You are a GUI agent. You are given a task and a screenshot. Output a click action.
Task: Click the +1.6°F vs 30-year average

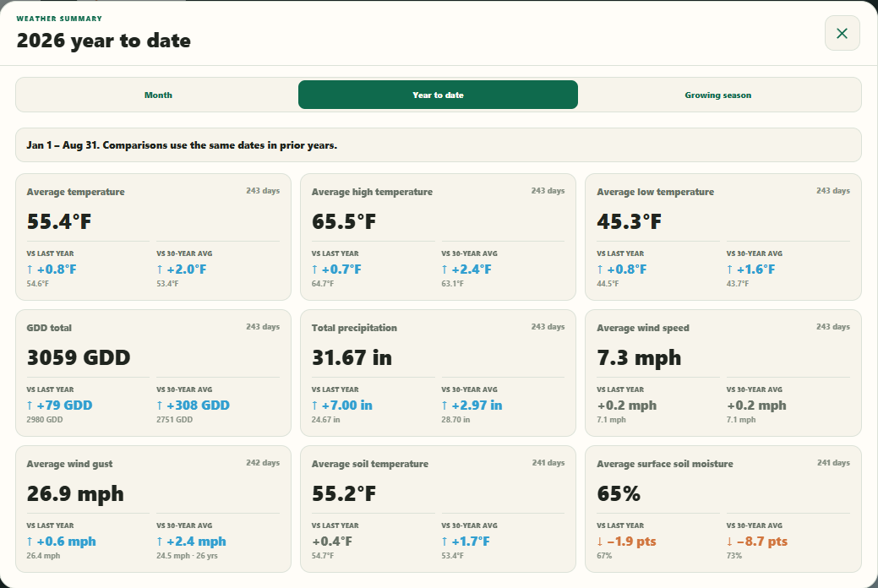click(x=751, y=269)
